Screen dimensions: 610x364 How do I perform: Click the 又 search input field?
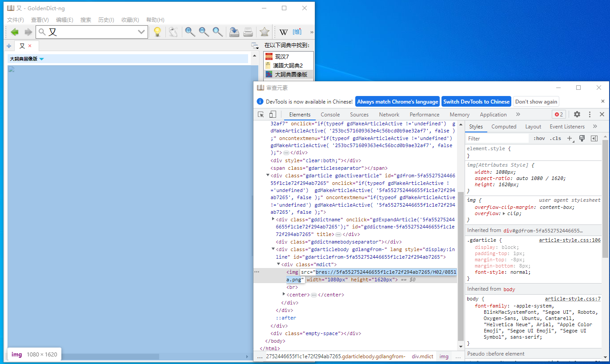[x=91, y=32]
